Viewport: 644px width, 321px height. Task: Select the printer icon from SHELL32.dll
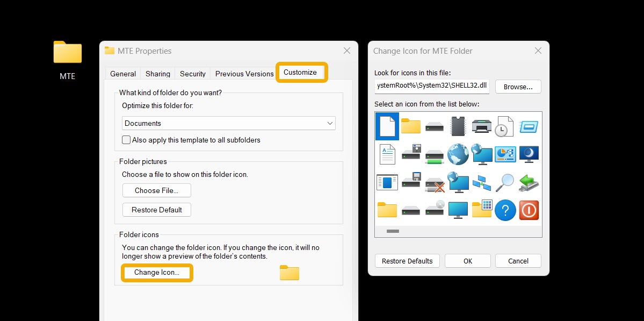point(481,126)
